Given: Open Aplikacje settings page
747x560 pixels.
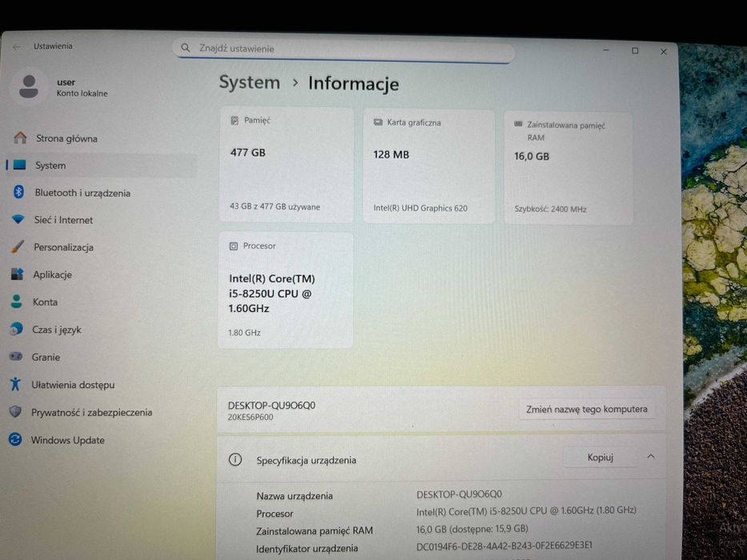Looking at the screenshot, I should (101, 274).
